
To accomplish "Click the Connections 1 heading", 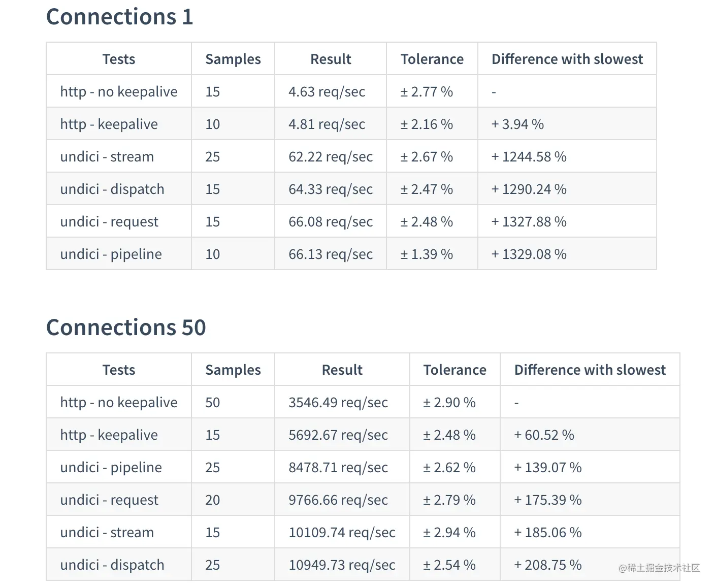I will click(x=120, y=17).
